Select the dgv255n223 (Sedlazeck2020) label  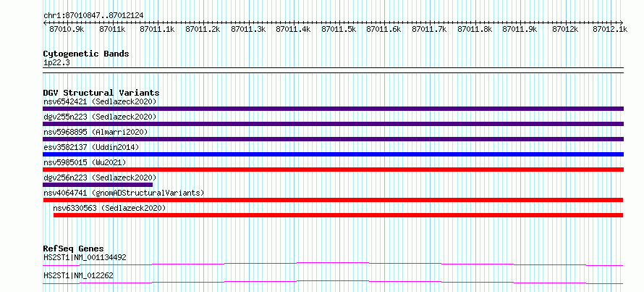(x=100, y=117)
